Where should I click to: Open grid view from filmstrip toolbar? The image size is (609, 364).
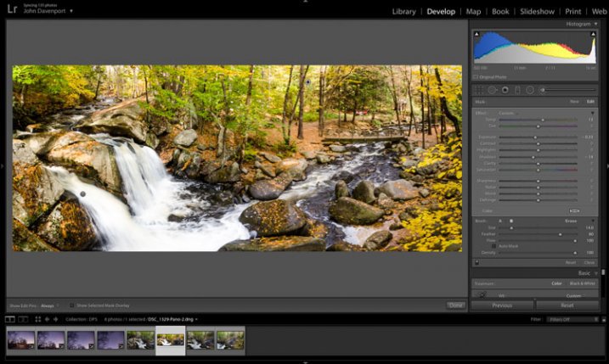coord(37,319)
